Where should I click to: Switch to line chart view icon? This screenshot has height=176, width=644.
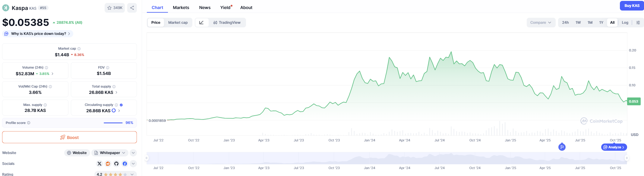pos(202,23)
